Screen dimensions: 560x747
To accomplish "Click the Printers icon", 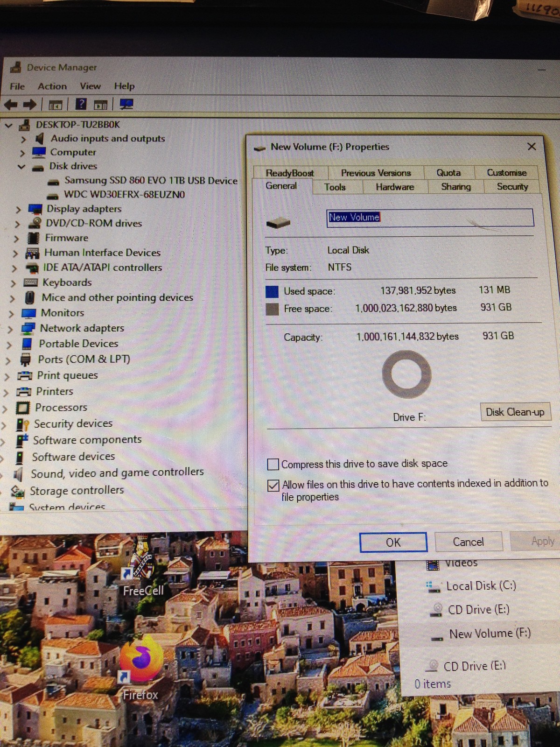I will point(23,392).
